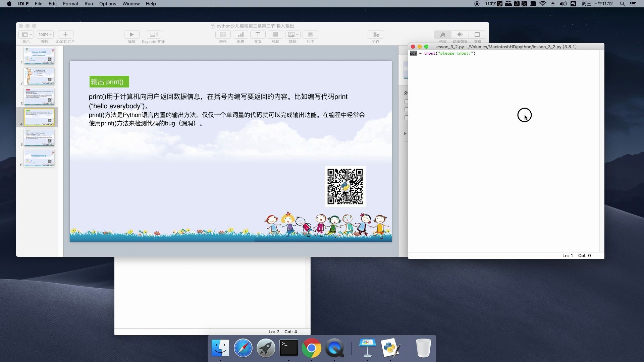Insert a table in Keynote
Image resolution: width=644 pixels, height=362 pixels.
[223, 35]
